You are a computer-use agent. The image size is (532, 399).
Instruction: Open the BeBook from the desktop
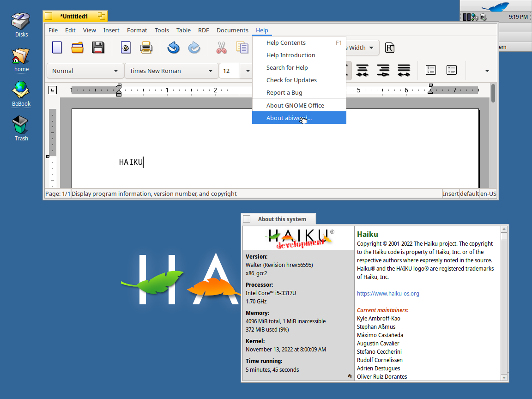[x=21, y=91]
